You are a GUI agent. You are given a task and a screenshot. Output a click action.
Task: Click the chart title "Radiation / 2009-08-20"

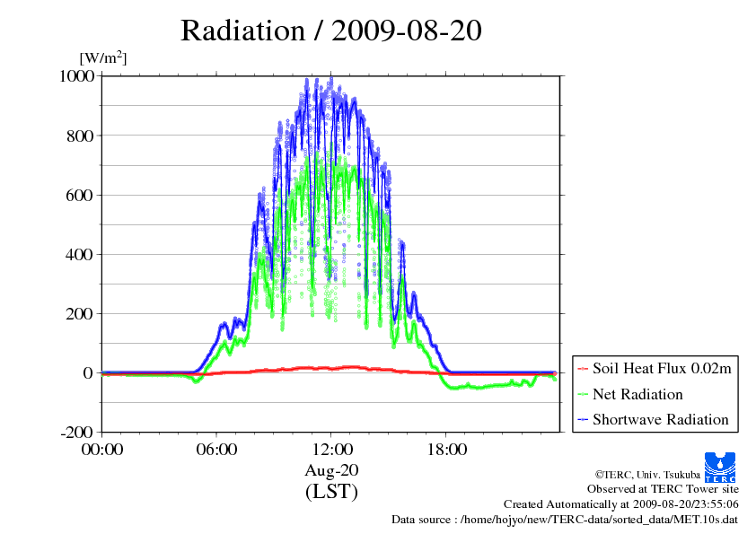point(331,31)
